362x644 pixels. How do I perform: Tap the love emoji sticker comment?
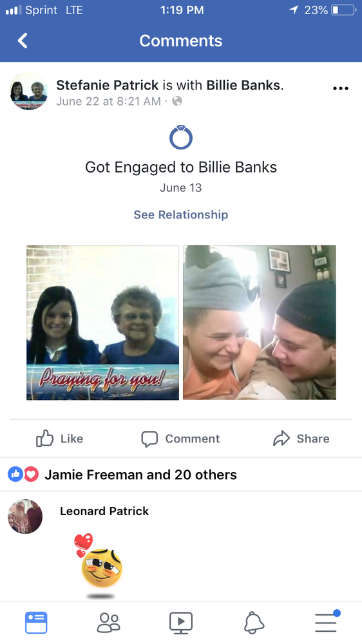[99, 566]
